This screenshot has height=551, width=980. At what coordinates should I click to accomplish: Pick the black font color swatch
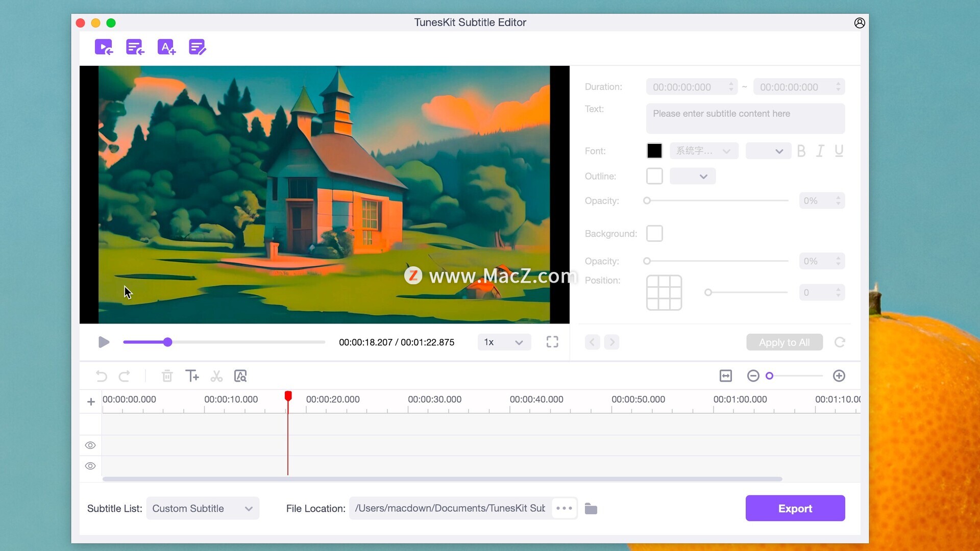point(654,151)
